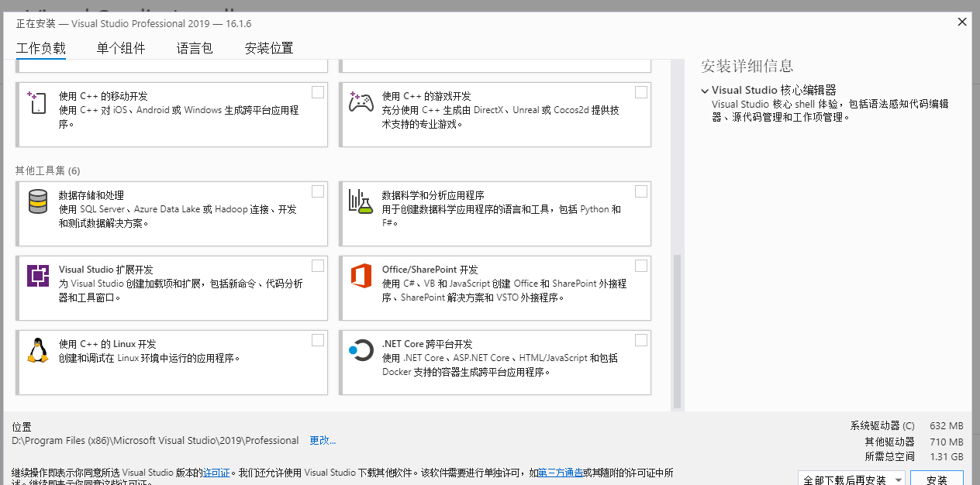Check the C++ 移动开发 workload checkbox
This screenshot has width=980, height=485.
pos(318,92)
